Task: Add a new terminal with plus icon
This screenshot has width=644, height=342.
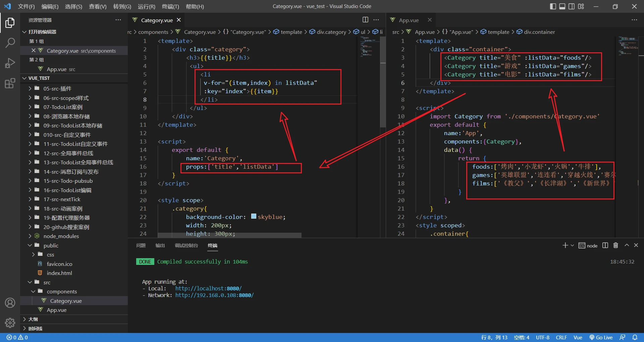Action: pos(565,245)
